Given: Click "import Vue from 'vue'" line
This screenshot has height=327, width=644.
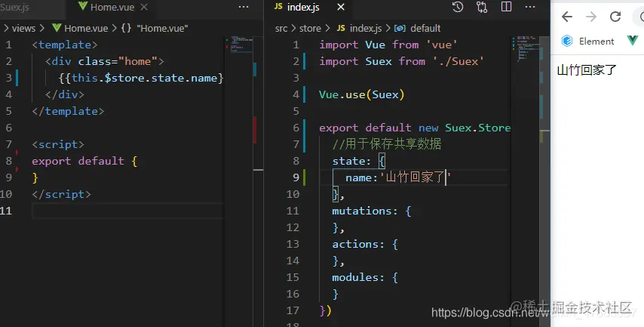Looking at the screenshot, I should (388, 45).
